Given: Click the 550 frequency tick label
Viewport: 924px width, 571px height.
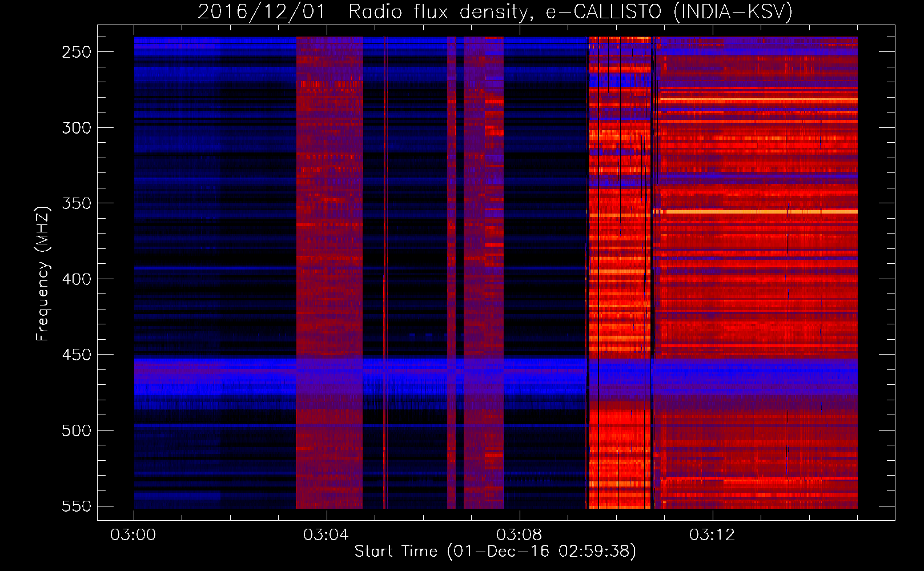Looking at the screenshot, I should [77, 506].
